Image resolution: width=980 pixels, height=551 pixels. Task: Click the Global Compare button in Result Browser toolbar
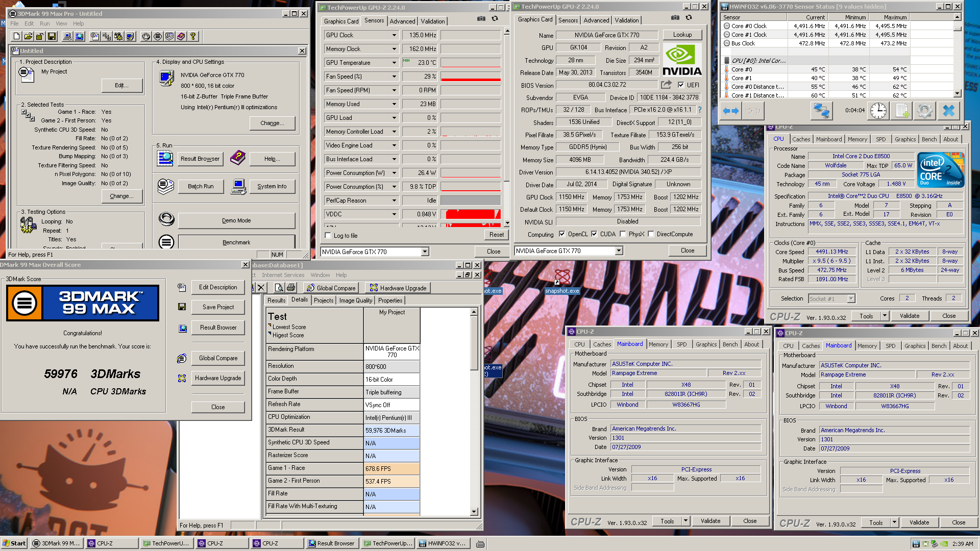pos(331,288)
